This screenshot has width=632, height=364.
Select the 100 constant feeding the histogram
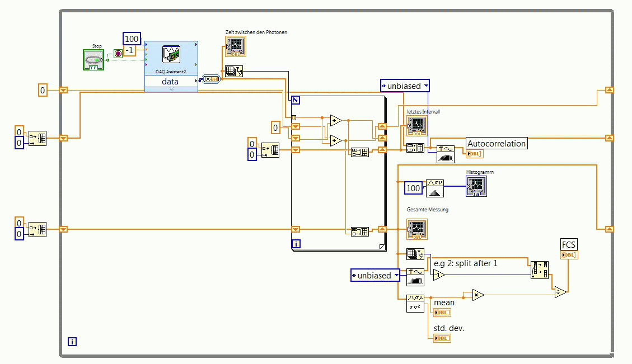coord(413,188)
